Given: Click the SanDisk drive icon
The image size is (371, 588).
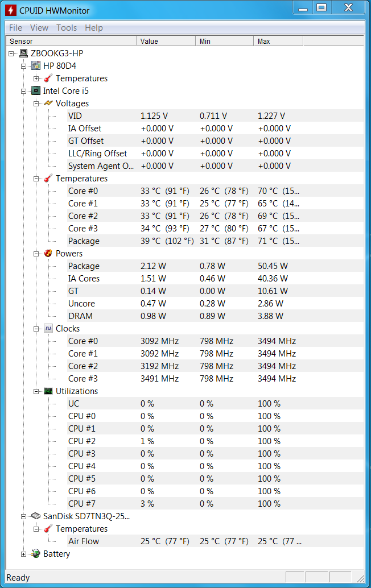Looking at the screenshot, I should click(36, 516).
